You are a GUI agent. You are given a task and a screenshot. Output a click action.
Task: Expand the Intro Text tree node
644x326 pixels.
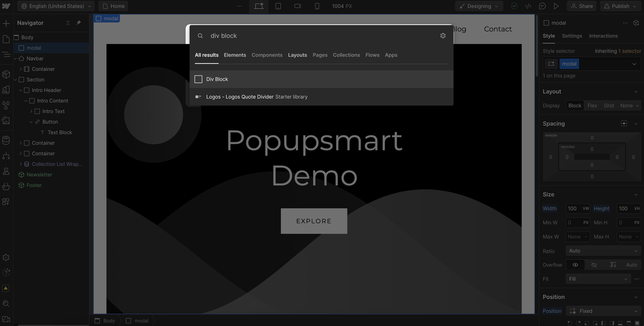31,111
